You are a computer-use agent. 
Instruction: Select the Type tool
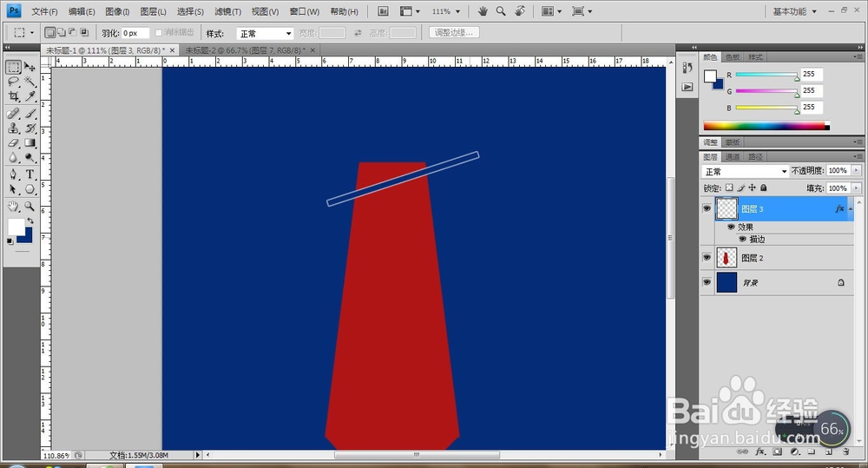pos(30,175)
